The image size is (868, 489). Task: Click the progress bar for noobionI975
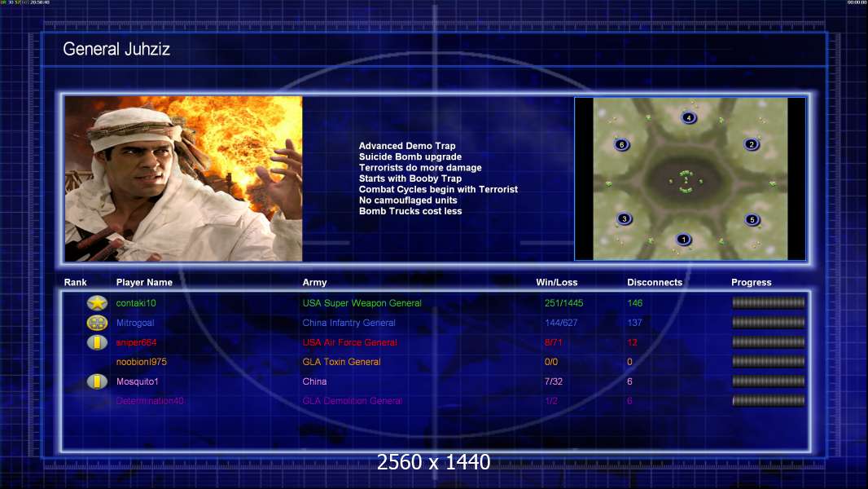769,362
